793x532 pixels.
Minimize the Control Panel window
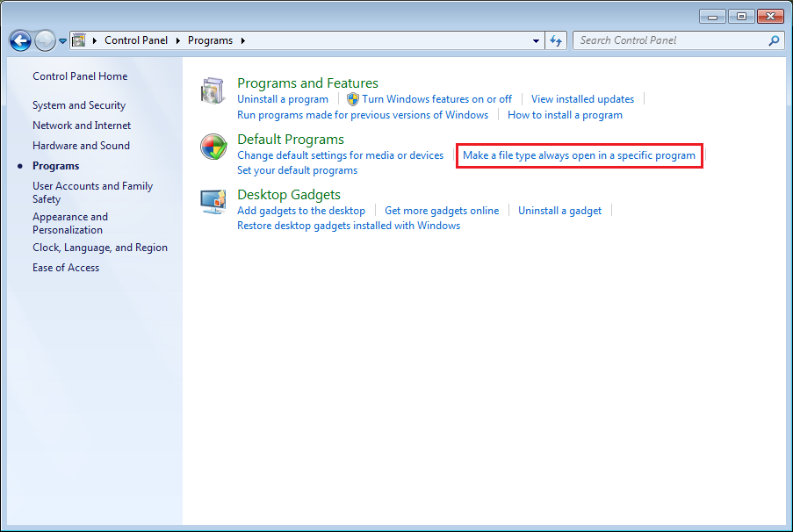[712, 17]
